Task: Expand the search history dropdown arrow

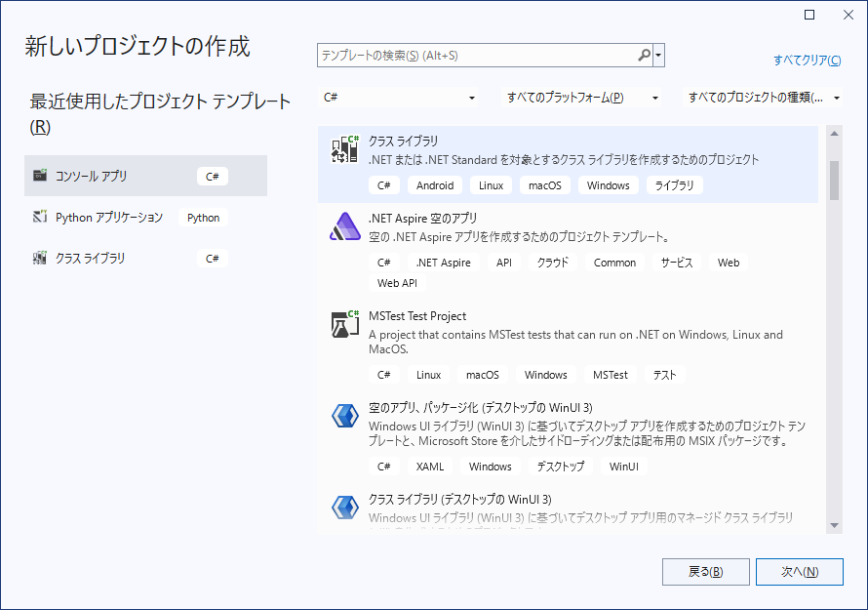Action: click(x=659, y=56)
